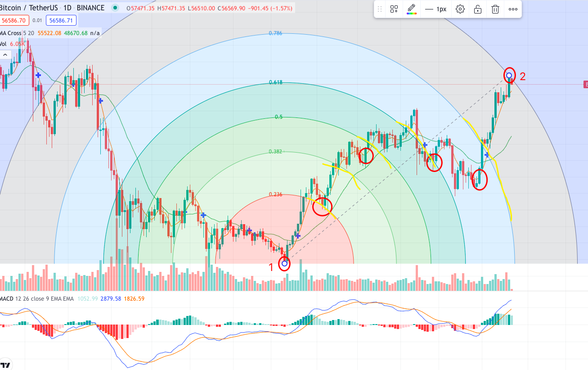Click the 0.01 spread value
This screenshot has width=588, height=370.
point(37,20)
